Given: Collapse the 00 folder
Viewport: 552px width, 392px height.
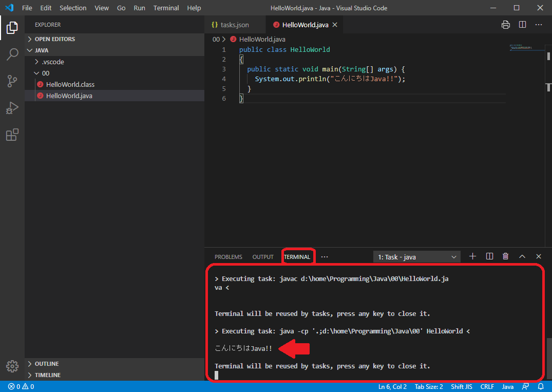Looking at the screenshot, I should (x=46, y=73).
